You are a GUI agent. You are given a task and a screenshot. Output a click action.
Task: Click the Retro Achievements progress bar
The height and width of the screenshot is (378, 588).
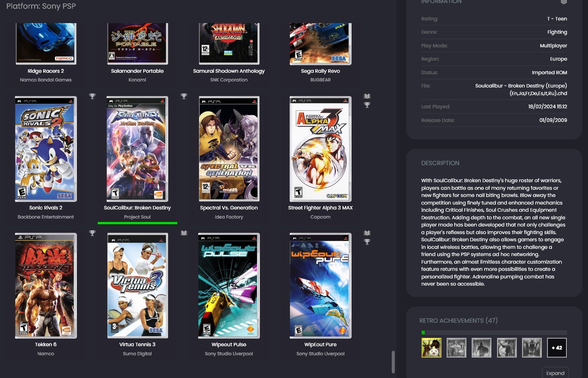(494, 333)
